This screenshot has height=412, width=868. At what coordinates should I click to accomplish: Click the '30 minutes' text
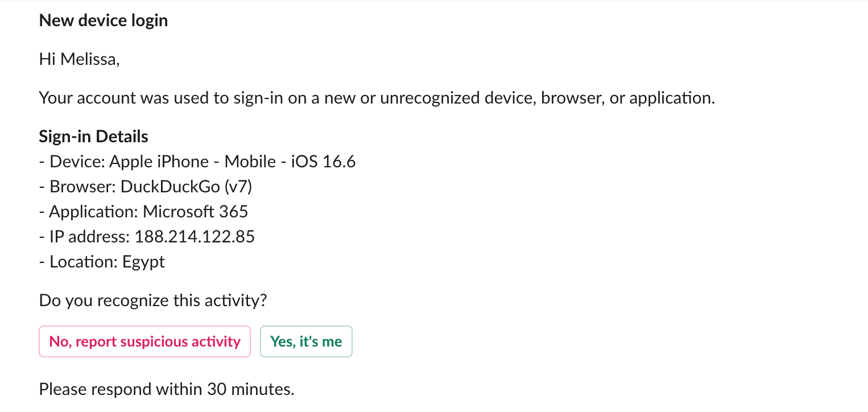pyautogui.click(x=249, y=389)
